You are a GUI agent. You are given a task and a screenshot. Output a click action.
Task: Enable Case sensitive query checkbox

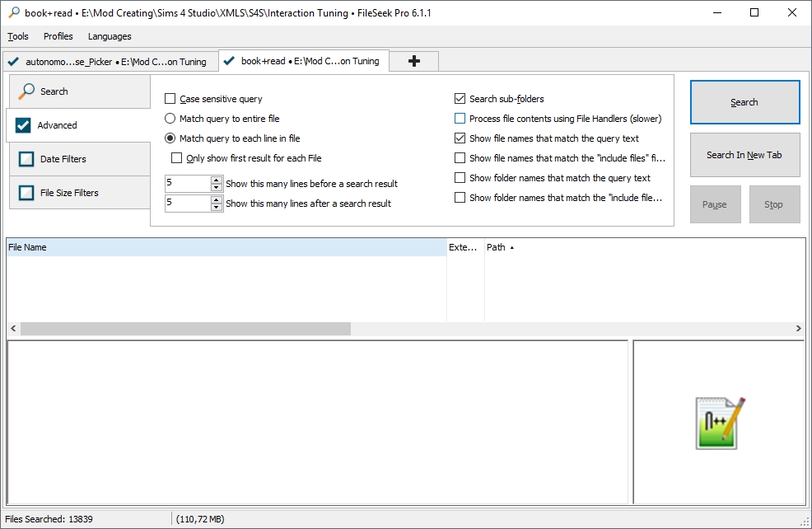tap(170, 99)
